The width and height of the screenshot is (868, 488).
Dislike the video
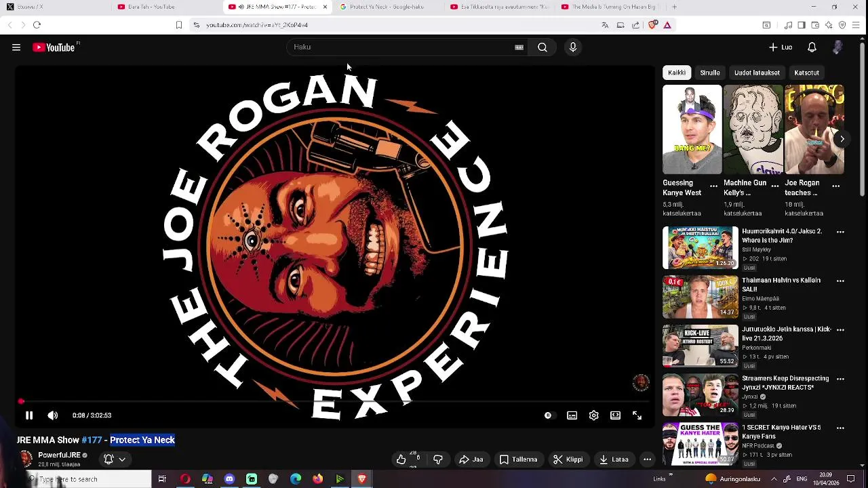pos(438,460)
